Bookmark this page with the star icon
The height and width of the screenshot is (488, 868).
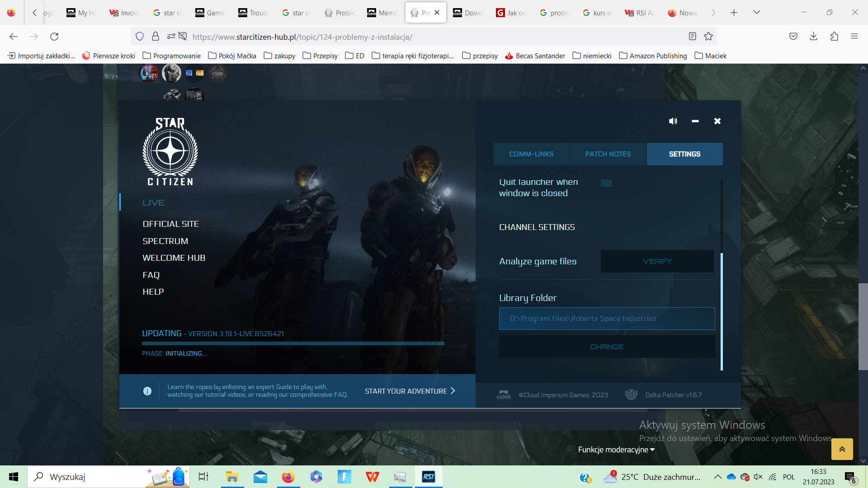tap(708, 36)
